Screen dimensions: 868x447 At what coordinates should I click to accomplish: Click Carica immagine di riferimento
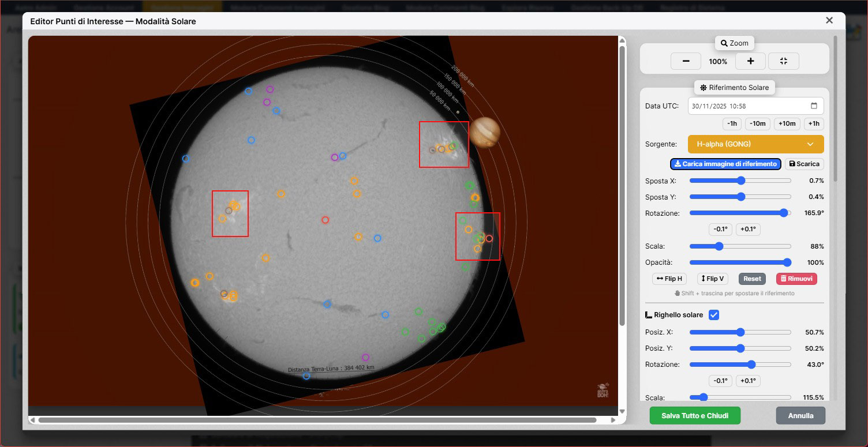pos(725,164)
